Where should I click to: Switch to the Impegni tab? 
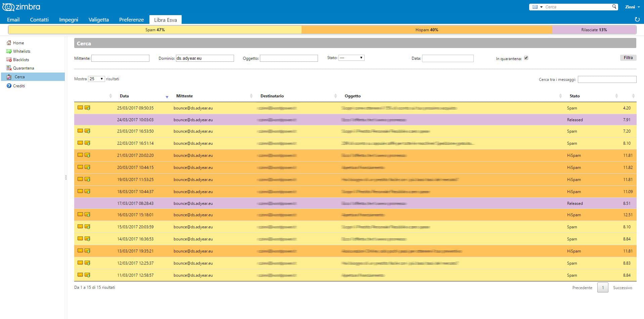point(68,20)
